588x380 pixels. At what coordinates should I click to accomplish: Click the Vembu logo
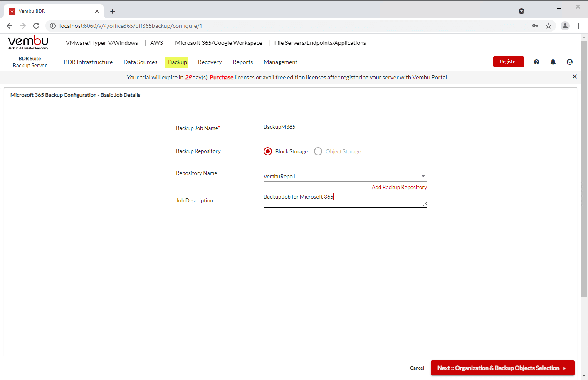point(28,42)
